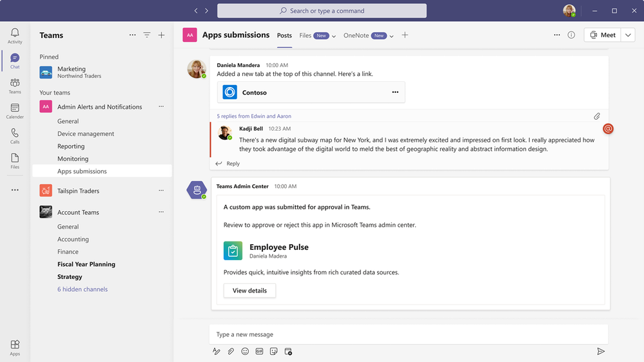Open Tailspin Traders team options ellipsis
The height and width of the screenshot is (362, 644).
tap(161, 191)
